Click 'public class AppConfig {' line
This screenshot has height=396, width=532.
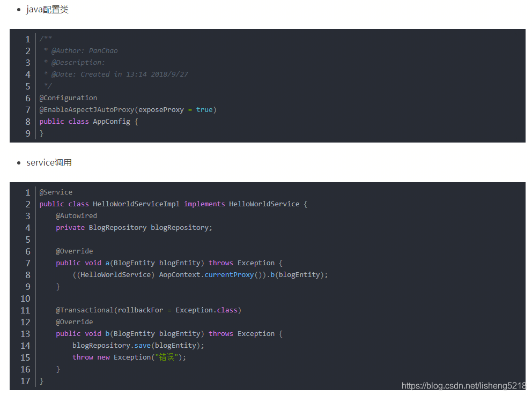(89, 122)
